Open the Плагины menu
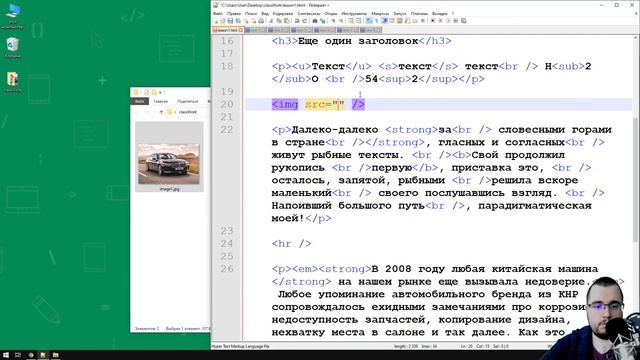The height and width of the screenshot is (360, 640). pos(419,13)
